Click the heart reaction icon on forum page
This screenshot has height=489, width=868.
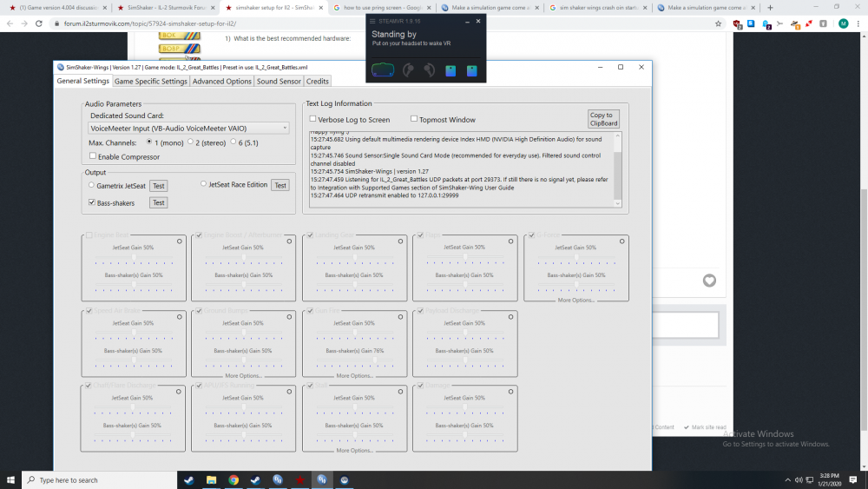pyautogui.click(x=709, y=281)
